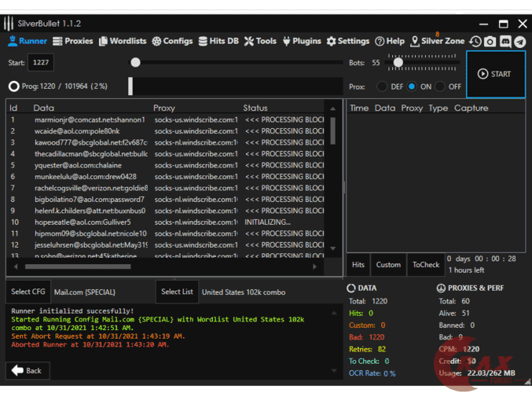
Task: Click the Telegram paper plane icon
Action: pos(519,41)
